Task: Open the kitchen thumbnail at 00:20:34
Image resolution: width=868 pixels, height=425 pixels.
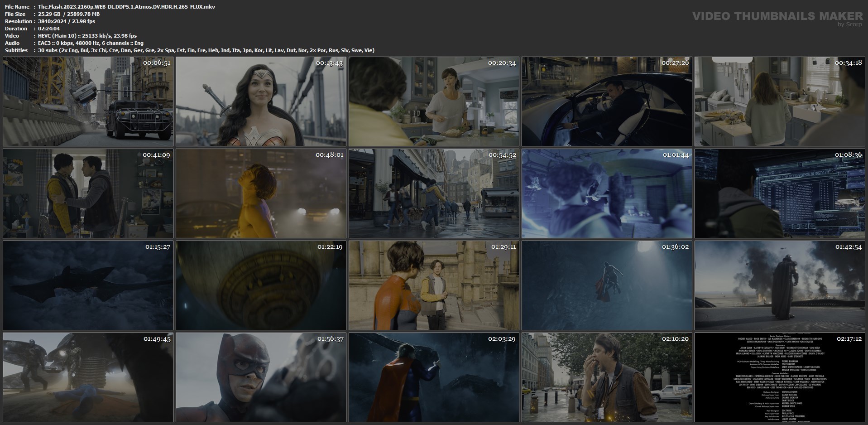Action: pos(434,101)
